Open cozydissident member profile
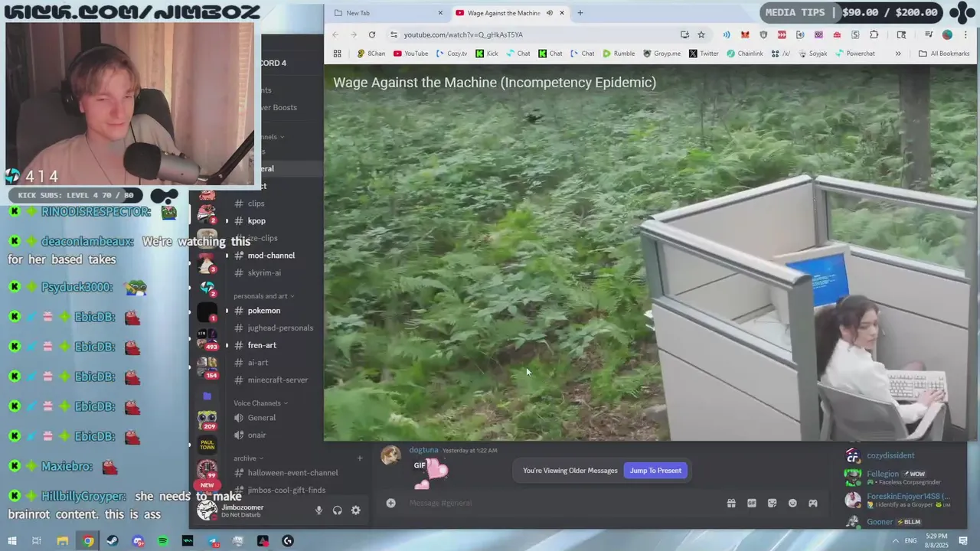This screenshot has height=551, width=980. [x=890, y=455]
